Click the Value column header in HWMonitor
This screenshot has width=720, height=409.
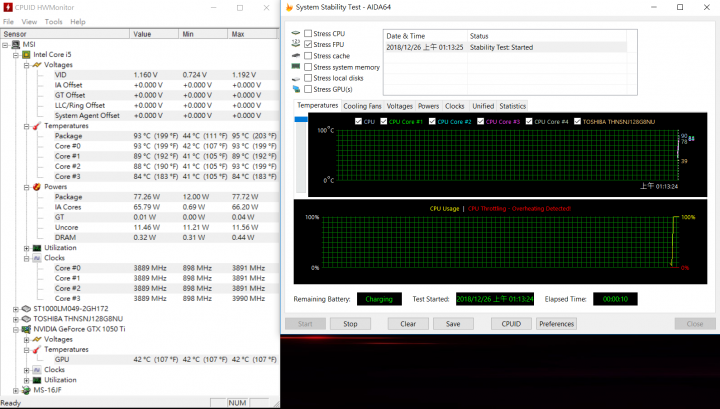pos(154,34)
